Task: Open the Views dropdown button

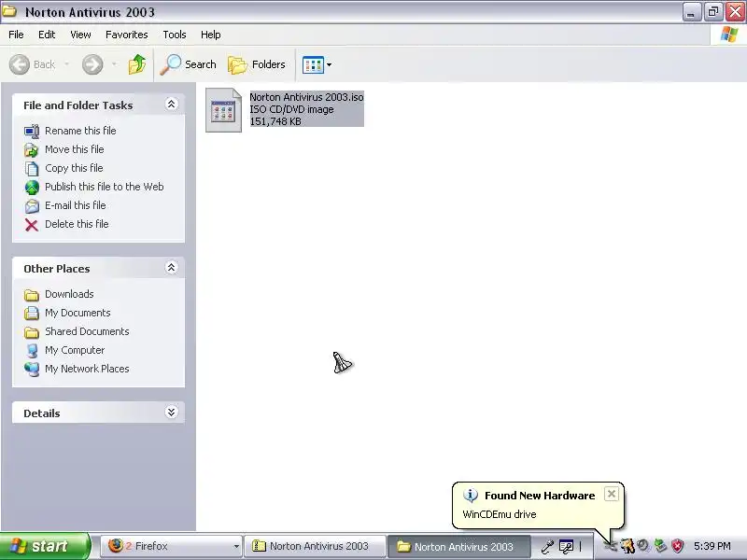Action: click(x=317, y=64)
